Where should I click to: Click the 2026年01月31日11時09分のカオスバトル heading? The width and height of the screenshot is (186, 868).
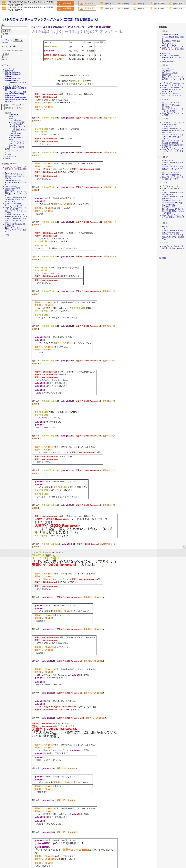[77, 32]
